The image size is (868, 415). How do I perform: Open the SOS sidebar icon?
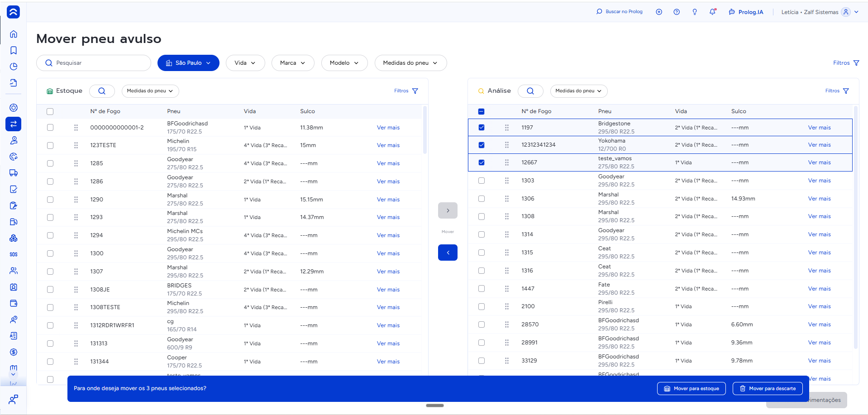coord(14,254)
